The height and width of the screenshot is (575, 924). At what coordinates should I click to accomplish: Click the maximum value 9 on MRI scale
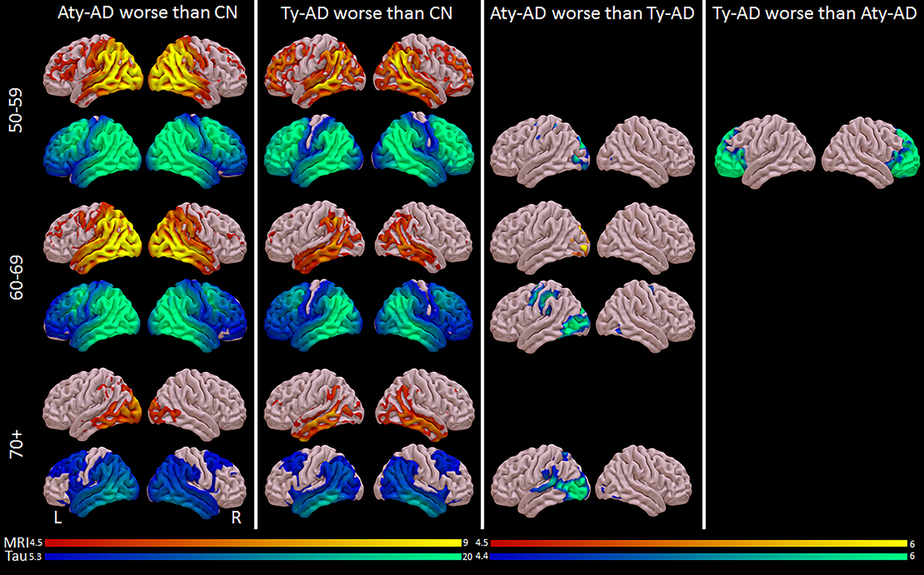(x=465, y=543)
